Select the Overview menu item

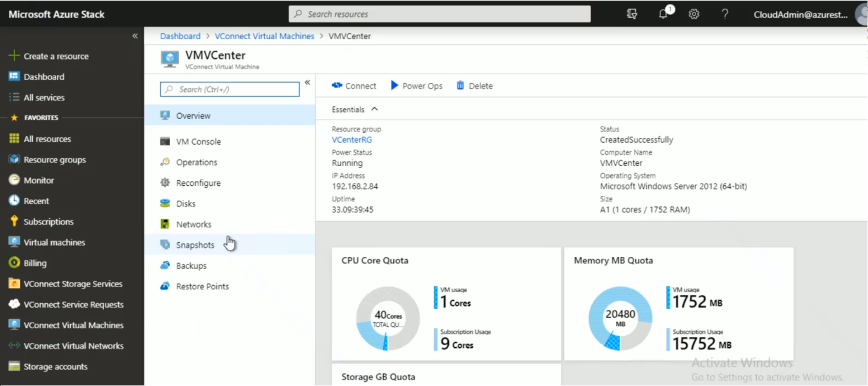coord(230,115)
